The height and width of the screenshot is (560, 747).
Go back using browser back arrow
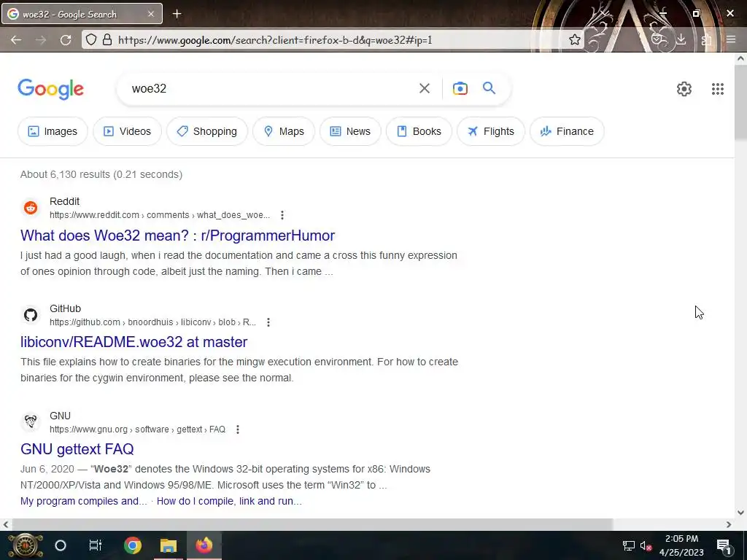point(16,40)
